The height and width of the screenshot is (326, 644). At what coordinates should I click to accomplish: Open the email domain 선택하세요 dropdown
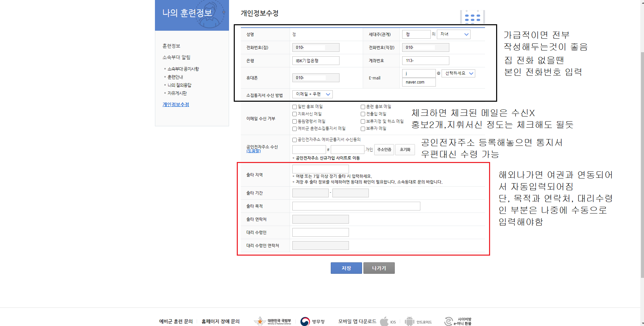coord(458,73)
